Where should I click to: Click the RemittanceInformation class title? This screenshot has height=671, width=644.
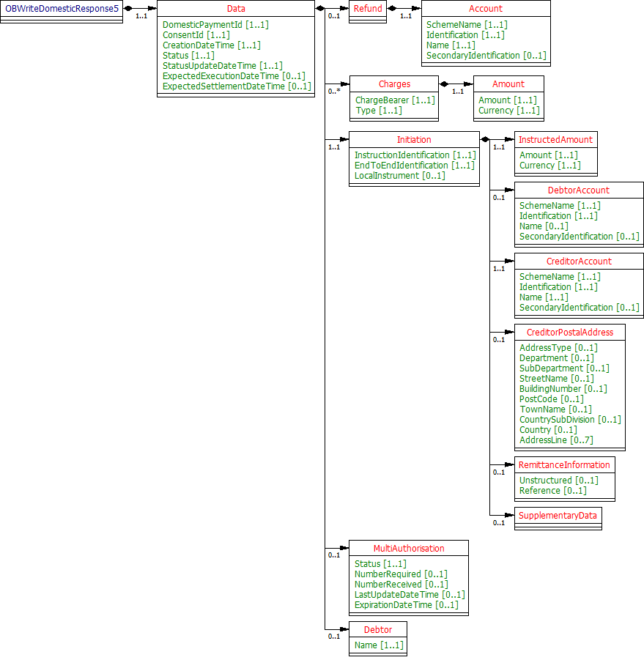click(x=563, y=464)
